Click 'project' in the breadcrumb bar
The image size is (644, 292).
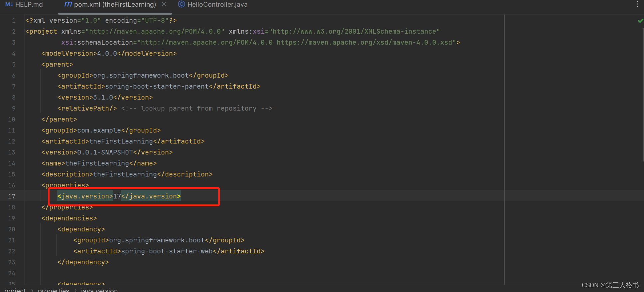pos(15,290)
